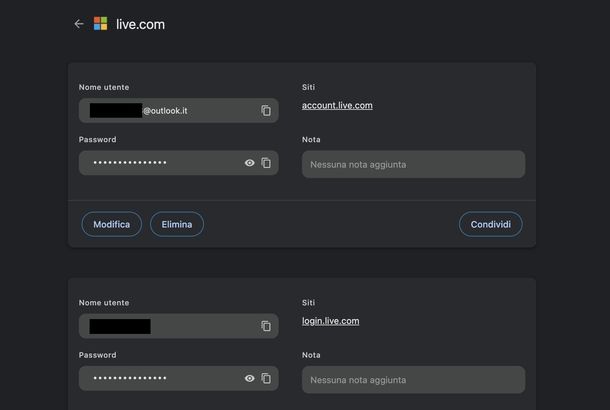610x410 pixels.
Task: Click the Condividi button
Action: click(491, 224)
